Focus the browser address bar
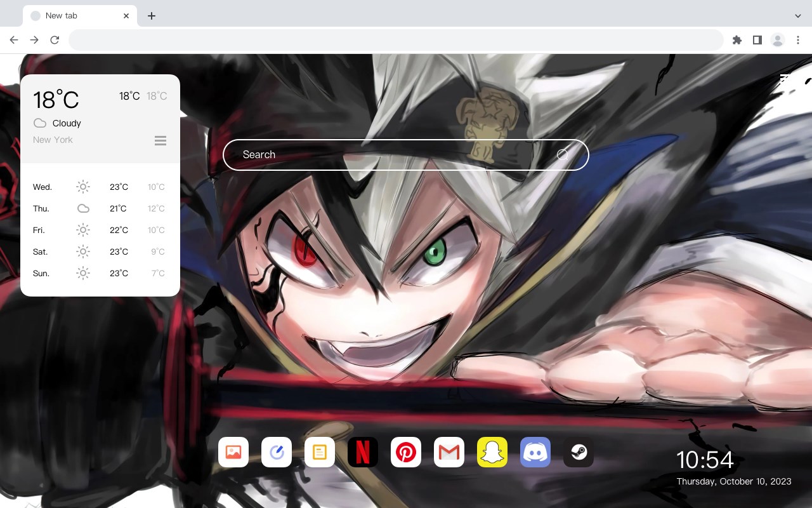 coord(396,40)
